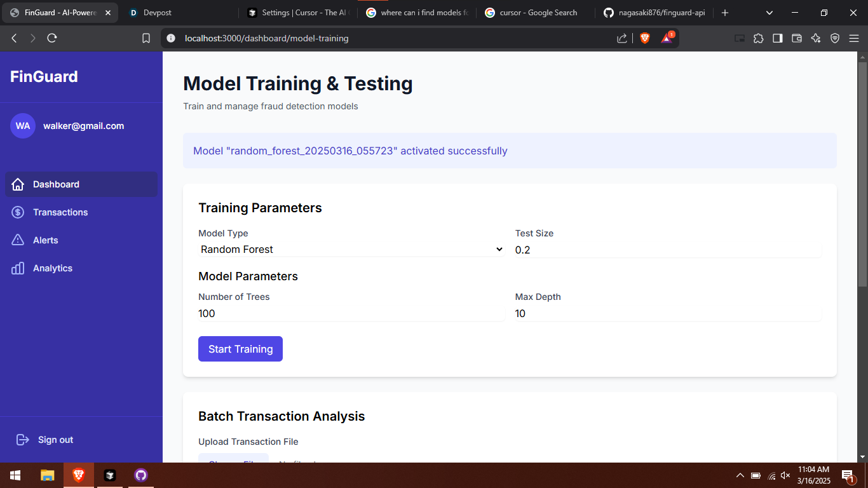Open the tab search dropdown arrow
Viewport: 868px width, 488px height.
pos(770,13)
